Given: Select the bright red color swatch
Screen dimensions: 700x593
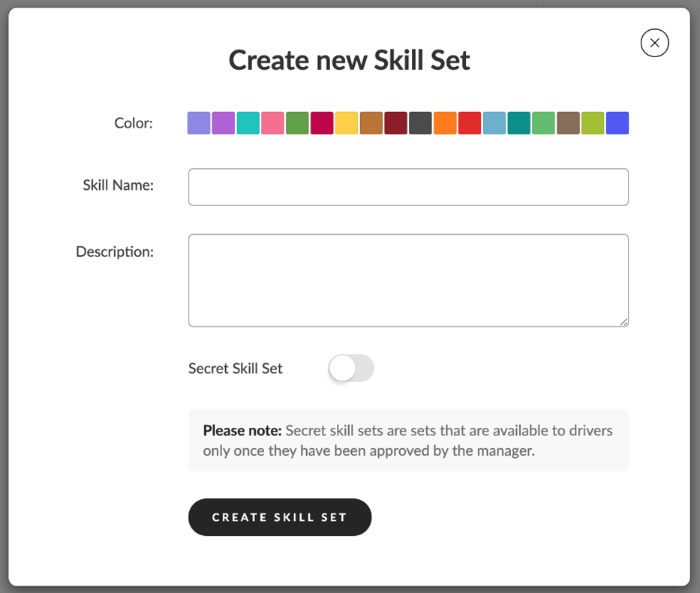Looking at the screenshot, I should tap(470, 122).
